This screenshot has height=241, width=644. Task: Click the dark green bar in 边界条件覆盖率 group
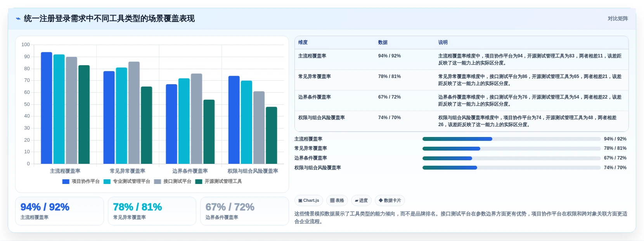209,132
